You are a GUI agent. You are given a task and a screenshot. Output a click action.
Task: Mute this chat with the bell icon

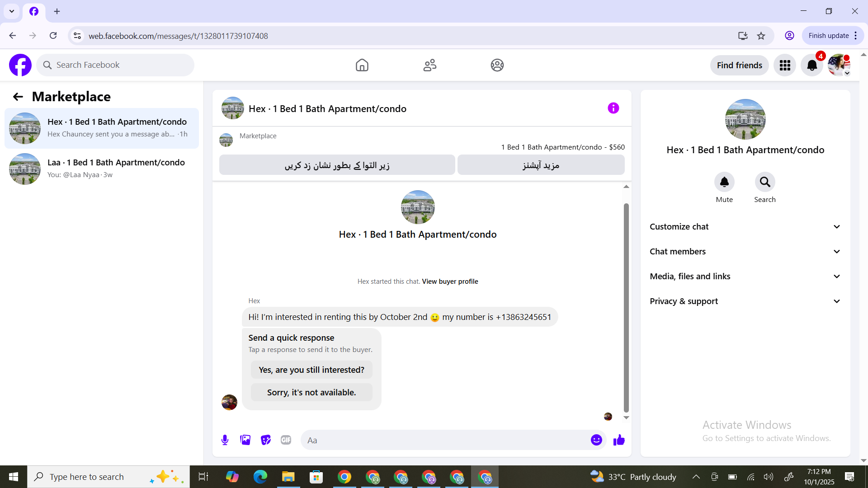point(724,182)
